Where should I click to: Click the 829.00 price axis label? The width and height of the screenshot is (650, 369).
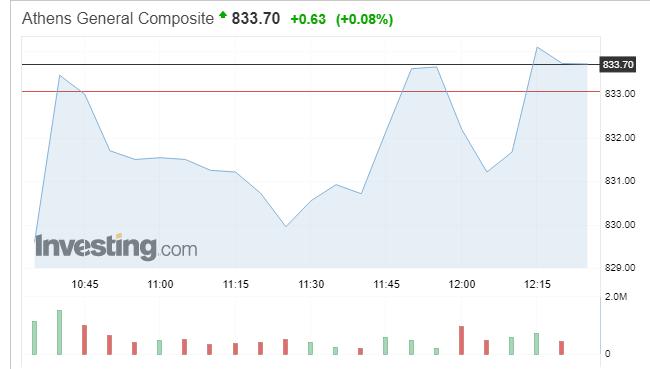(620, 268)
